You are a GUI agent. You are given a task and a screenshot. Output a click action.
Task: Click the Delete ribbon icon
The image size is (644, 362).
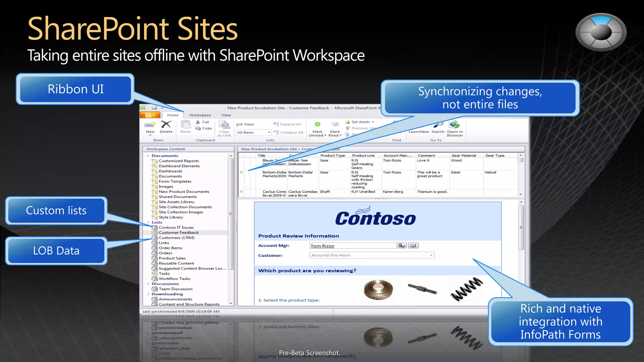(166, 125)
